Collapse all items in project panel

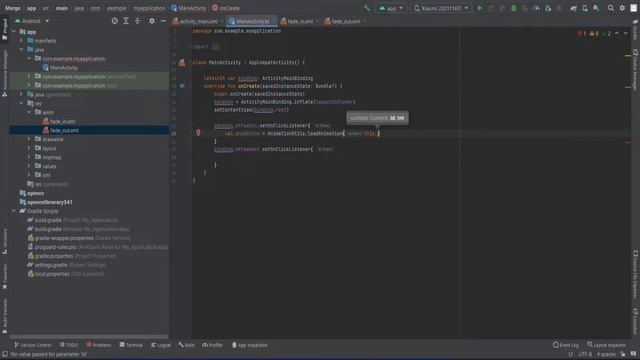tap(138, 21)
